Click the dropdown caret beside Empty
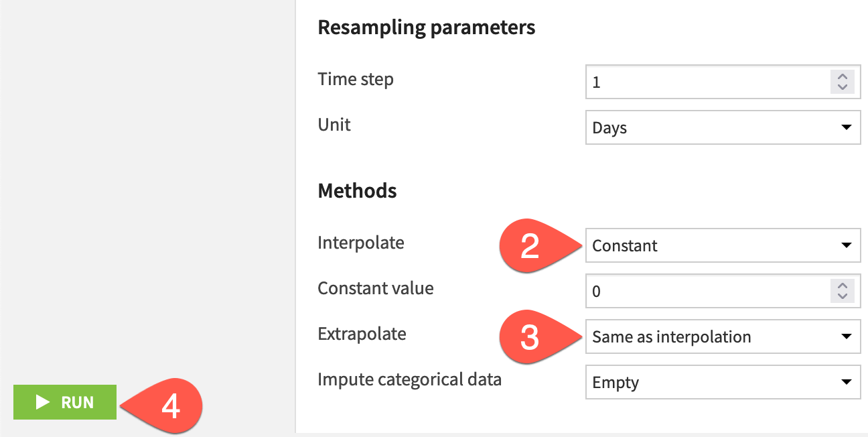Viewport: 868px width, 437px height. 845,382
